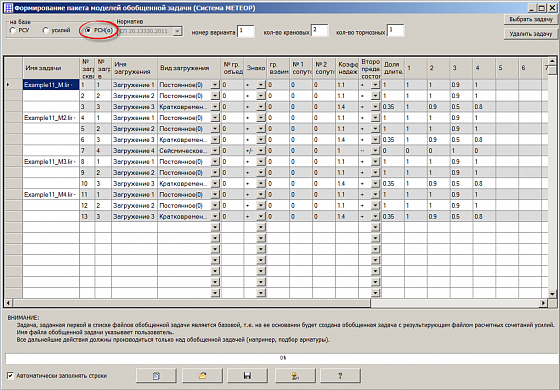The width and height of the screenshot is (560, 390).
Task: Expand Вид загружения dropdown for Сейсмическое row
Action: click(215, 151)
